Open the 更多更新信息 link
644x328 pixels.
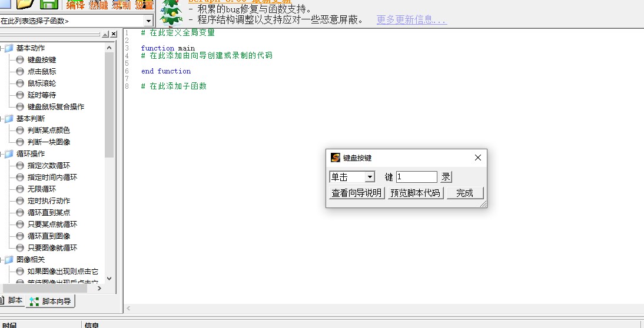click(x=411, y=20)
